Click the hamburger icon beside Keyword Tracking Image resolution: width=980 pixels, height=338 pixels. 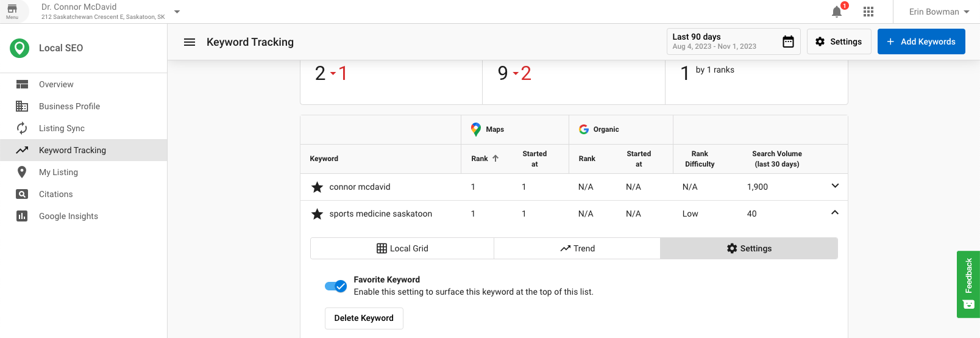point(190,42)
